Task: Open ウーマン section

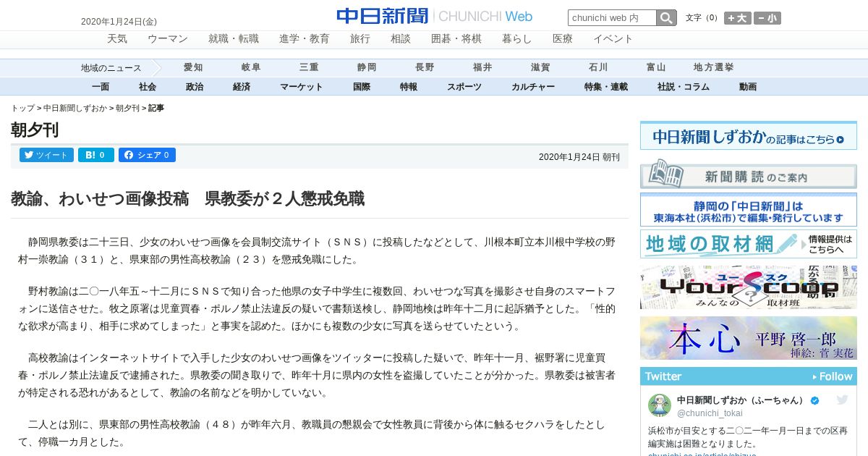Action: [x=168, y=39]
